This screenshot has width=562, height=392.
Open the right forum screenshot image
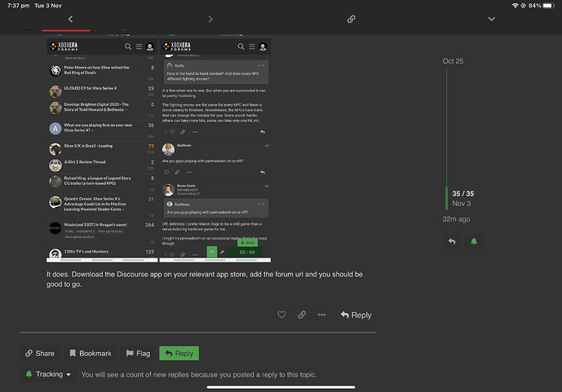click(x=215, y=148)
